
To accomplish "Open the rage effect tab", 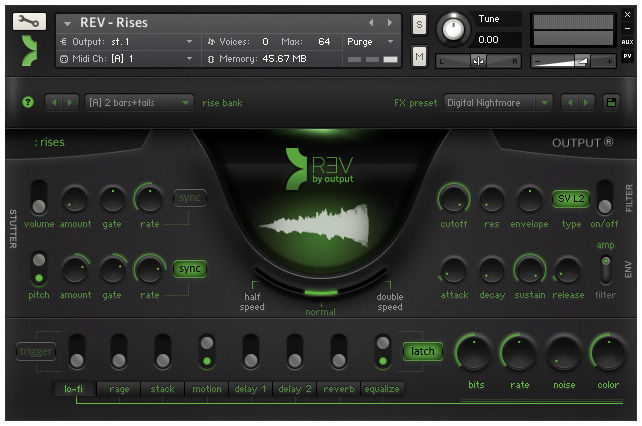I will (119, 389).
